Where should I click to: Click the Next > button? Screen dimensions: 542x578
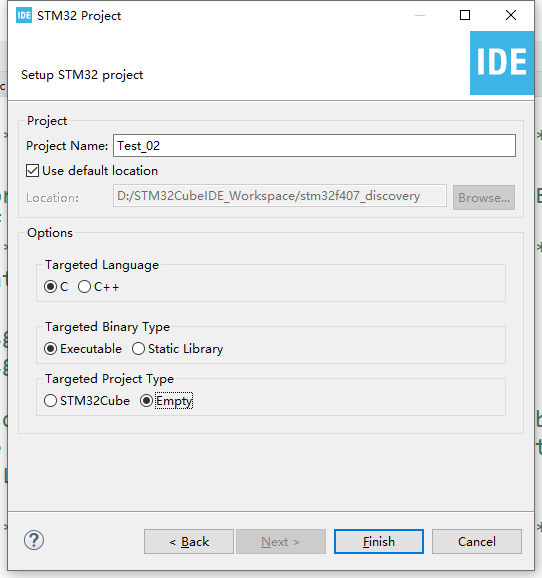tap(281, 542)
